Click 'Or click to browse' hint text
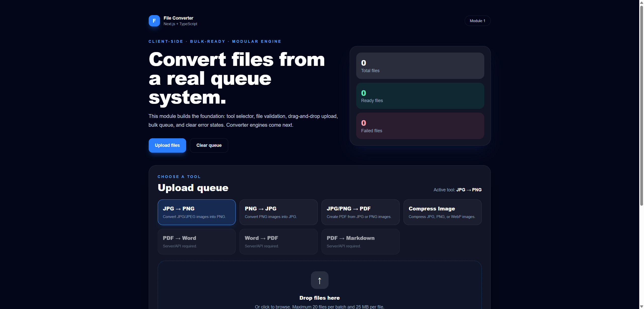644x309 pixels. [x=319, y=307]
